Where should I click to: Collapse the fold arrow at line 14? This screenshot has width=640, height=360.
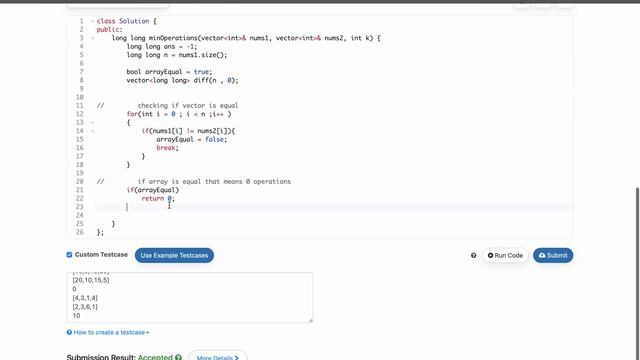coord(92,131)
